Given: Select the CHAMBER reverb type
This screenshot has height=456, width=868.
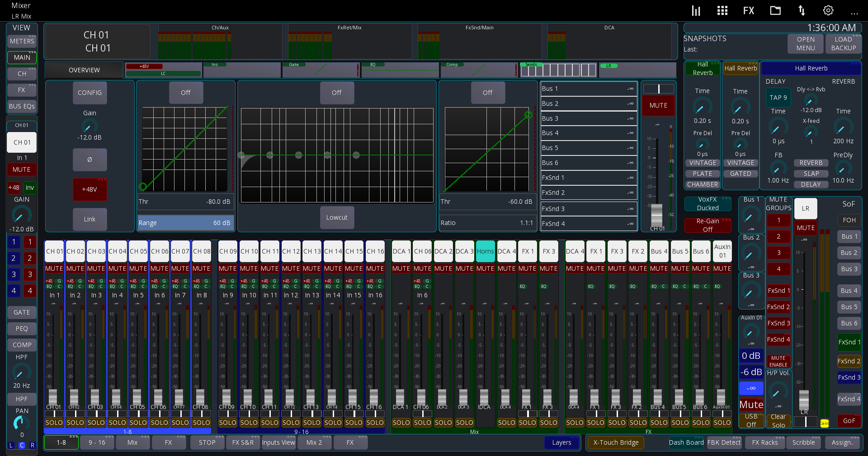Looking at the screenshot, I should tap(702, 184).
